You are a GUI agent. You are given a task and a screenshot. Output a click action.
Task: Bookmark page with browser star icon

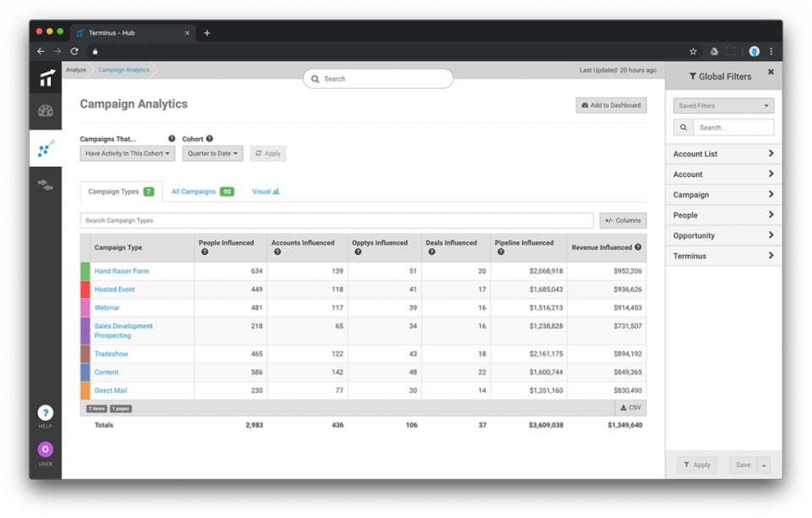tap(693, 52)
